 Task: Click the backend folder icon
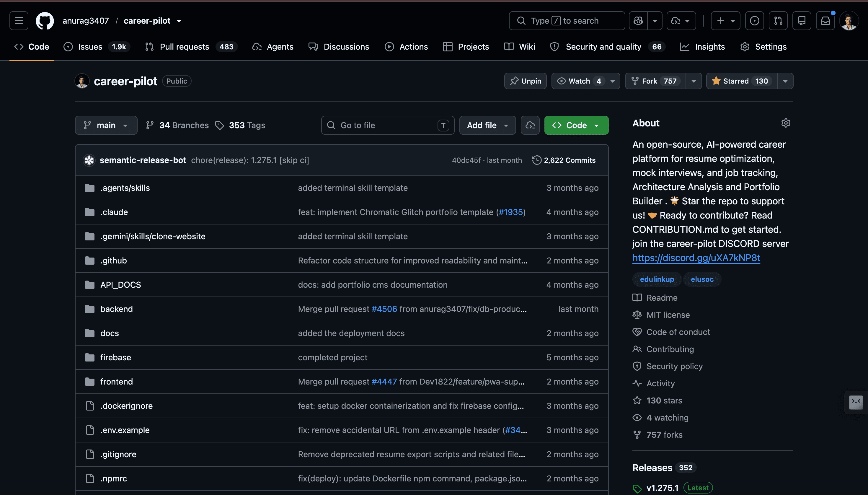click(x=90, y=309)
